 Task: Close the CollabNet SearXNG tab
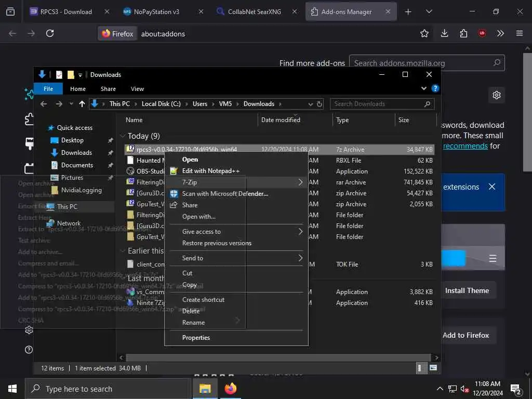(295, 11)
